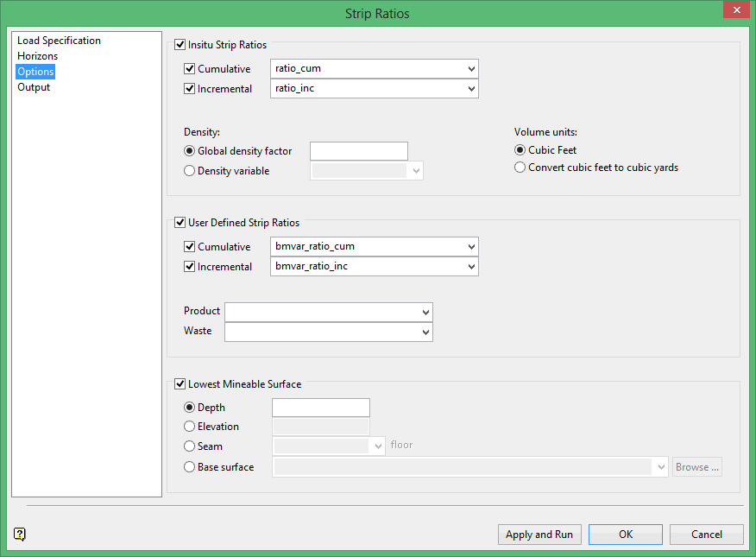Toggle the Insitu Cumulative checkbox
The image size is (756, 557).
pyautogui.click(x=190, y=69)
